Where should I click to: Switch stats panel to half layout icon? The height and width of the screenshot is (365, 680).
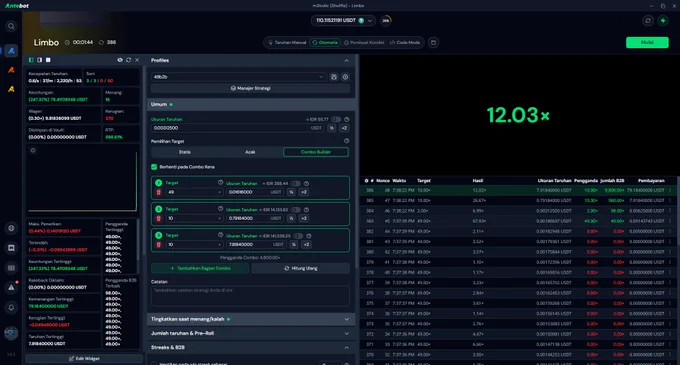click(x=39, y=60)
